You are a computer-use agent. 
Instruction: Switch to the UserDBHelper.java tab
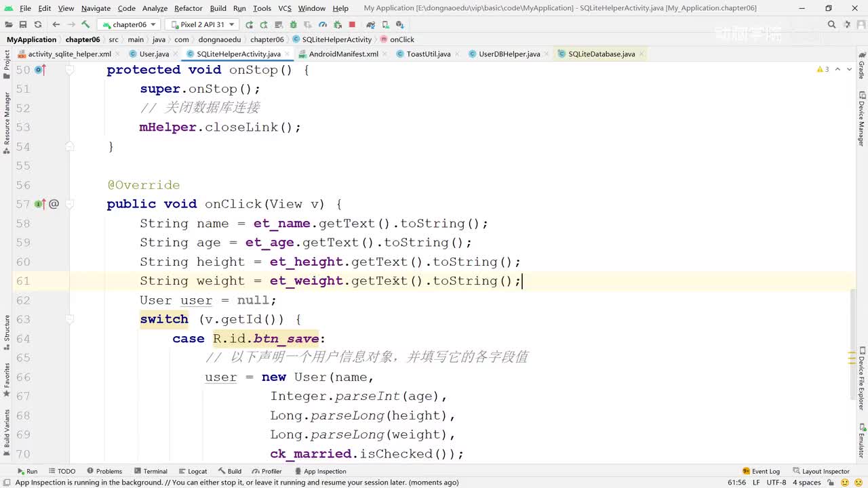click(509, 54)
